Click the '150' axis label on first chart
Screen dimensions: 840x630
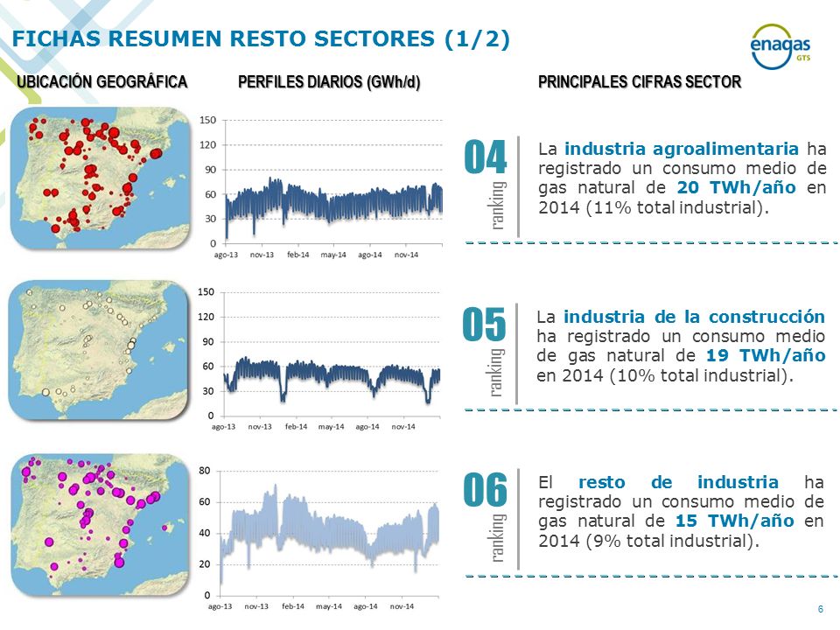pos(208,120)
